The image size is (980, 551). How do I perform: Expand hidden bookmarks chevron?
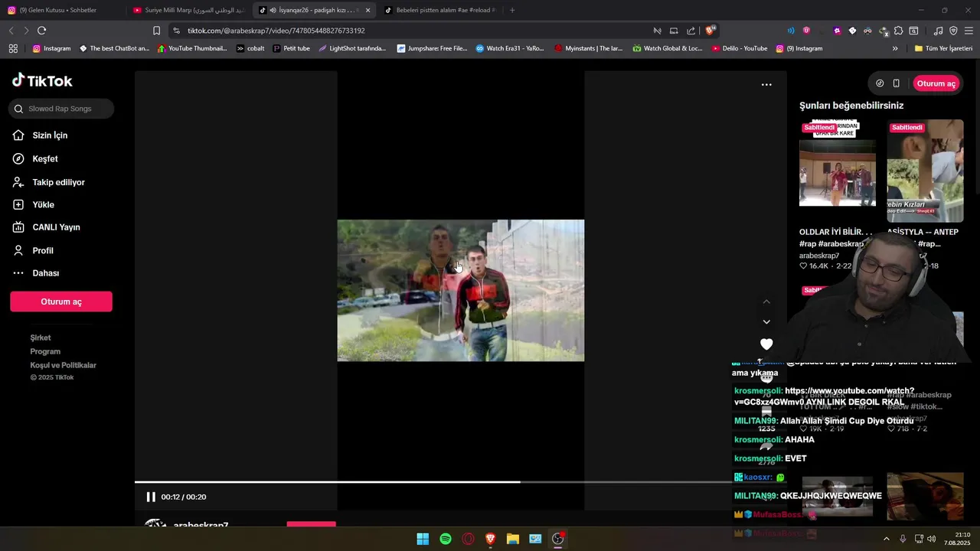[895, 48]
